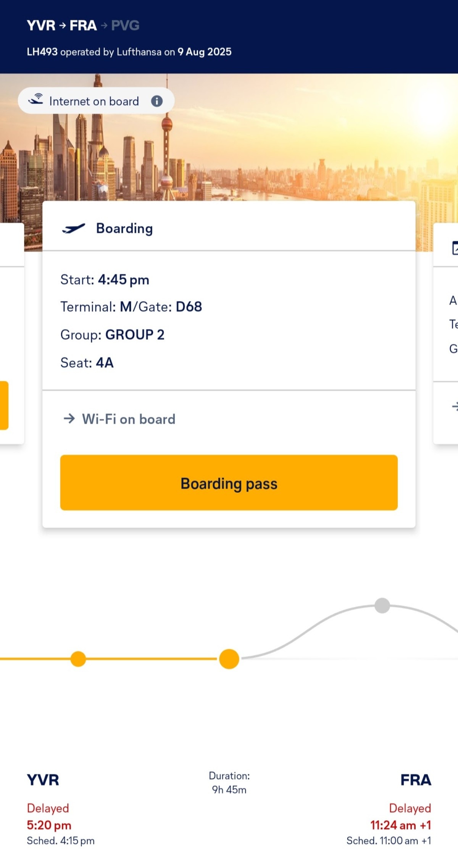Tap the yellow button on the left card
The height and width of the screenshot is (868, 458).
[x=4, y=405]
